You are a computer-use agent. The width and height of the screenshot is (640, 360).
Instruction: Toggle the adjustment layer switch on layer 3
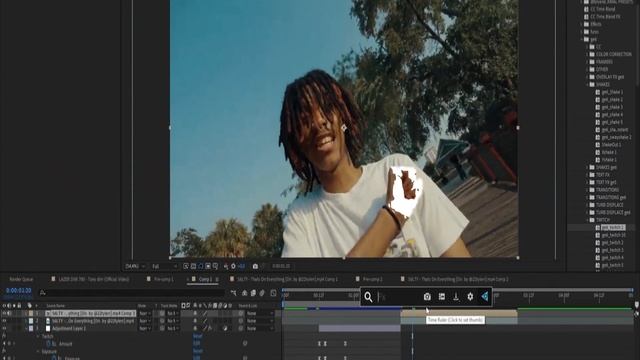225,328
